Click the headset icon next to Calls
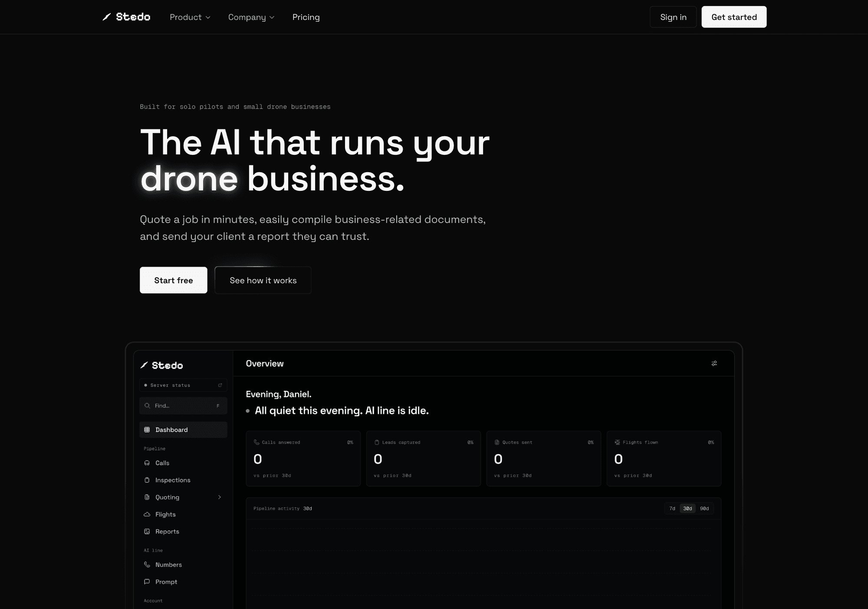The image size is (868, 609). [147, 463]
